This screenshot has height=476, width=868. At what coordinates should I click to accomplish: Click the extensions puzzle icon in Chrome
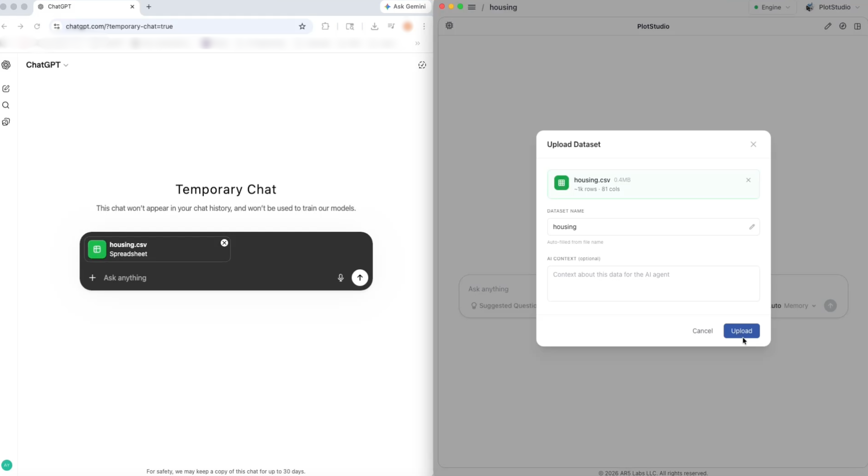coord(325,26)
